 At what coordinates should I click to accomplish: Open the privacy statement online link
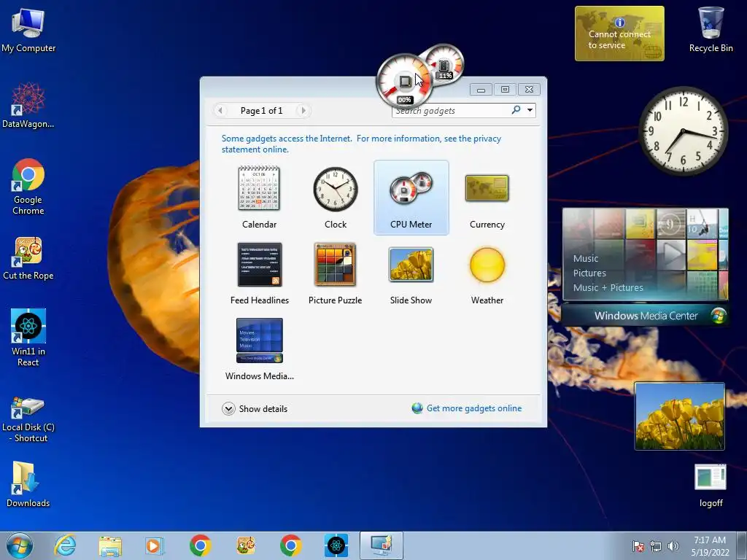click(x=361, y=144)
